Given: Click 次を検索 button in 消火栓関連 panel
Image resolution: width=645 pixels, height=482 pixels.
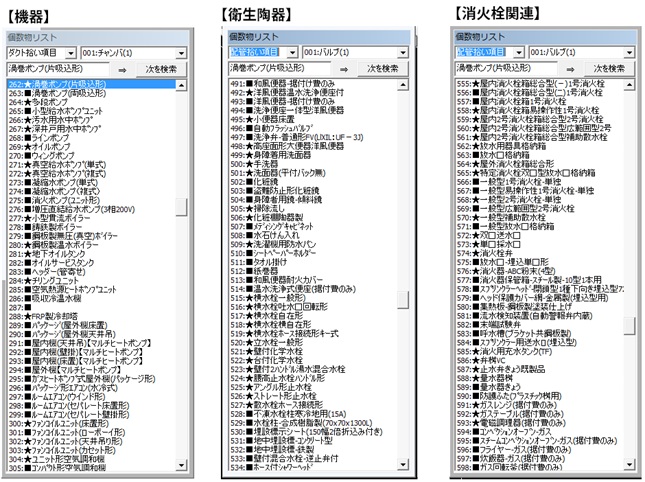Looking at the screenshot, I should [609, 68].
